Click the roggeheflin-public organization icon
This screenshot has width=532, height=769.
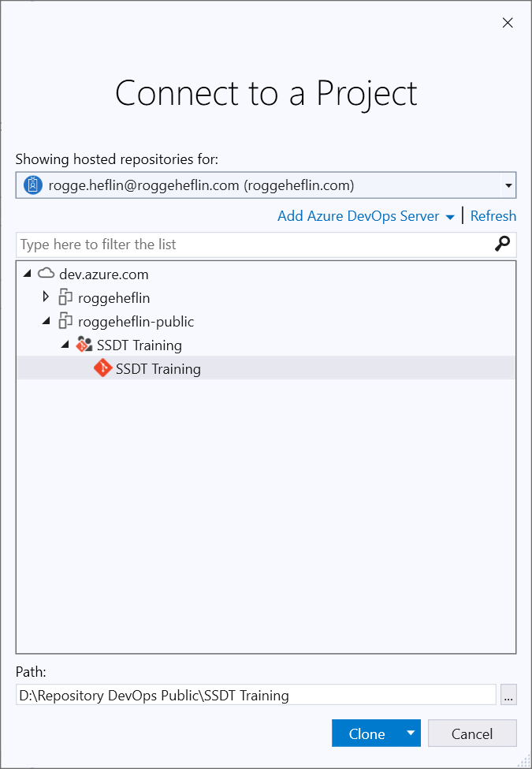(x=65, y=321)
